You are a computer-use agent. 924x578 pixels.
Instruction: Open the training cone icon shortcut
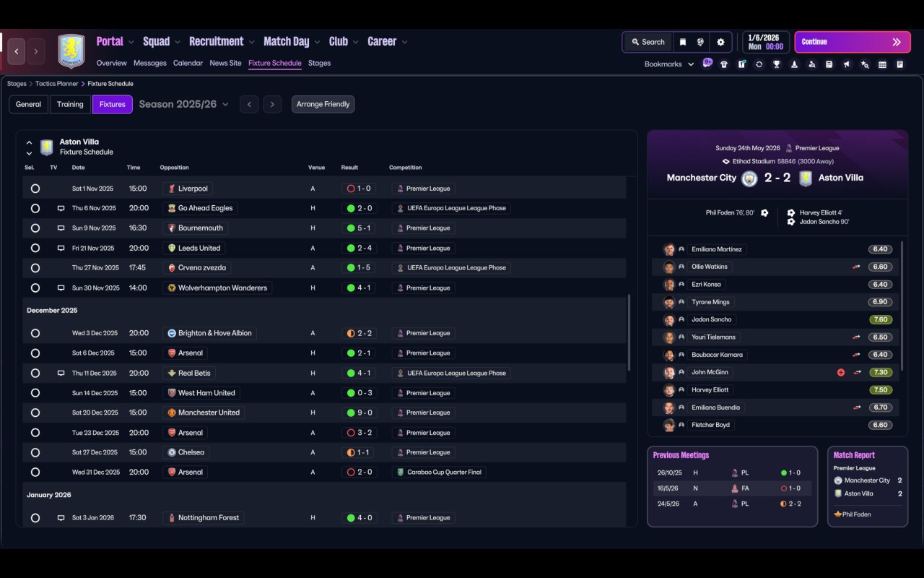pos(794,64)
